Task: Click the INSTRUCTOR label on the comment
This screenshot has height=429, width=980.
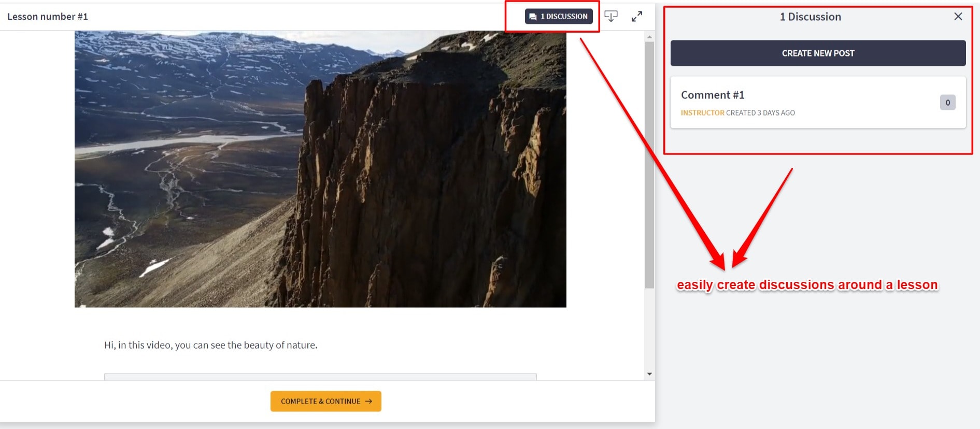Action: point(702,113)
